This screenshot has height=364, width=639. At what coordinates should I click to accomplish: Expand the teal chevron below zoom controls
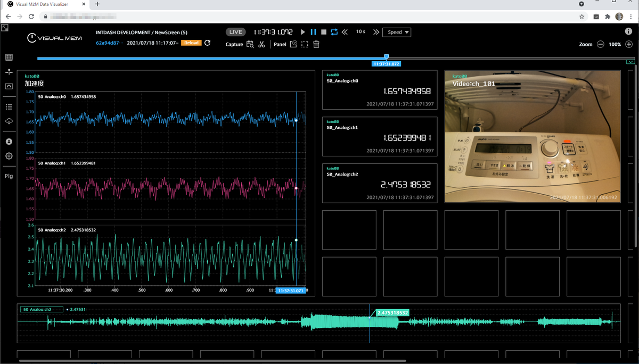pos(630,62)
